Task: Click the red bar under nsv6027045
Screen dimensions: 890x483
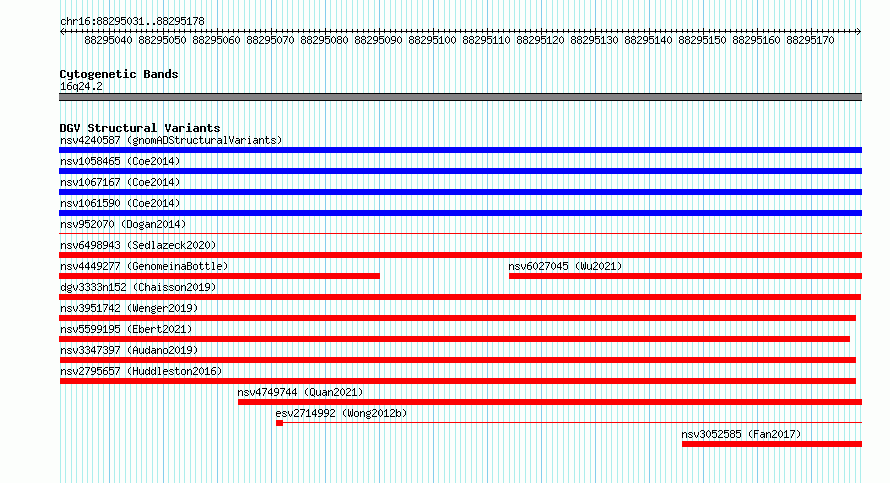Action: point(686,276)
